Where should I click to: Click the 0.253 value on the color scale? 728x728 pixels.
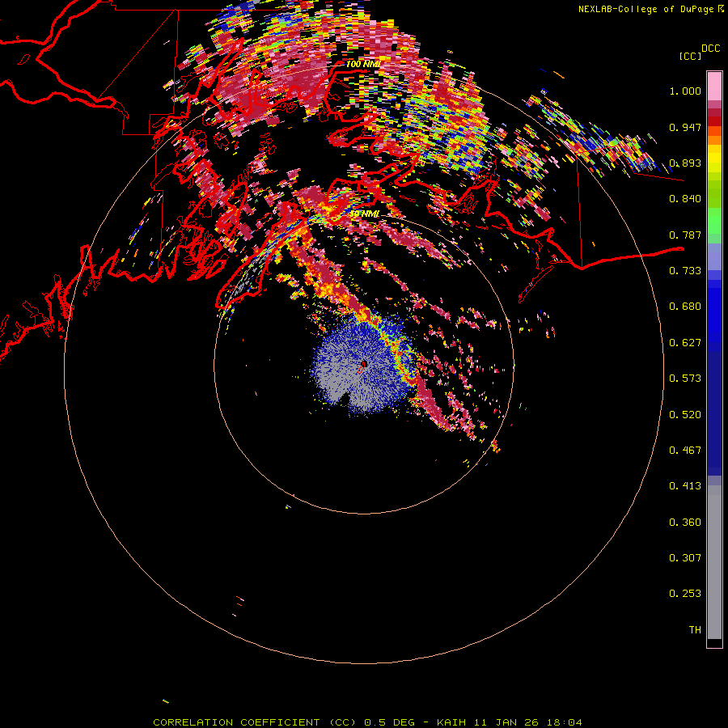[x=685, y=594]
